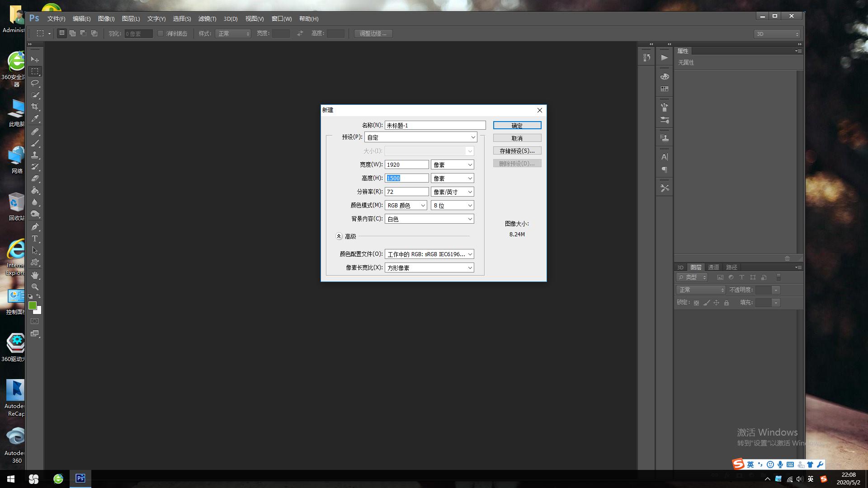Toggle lock transparent pixels icon
868x488 pixels.
(x=696, y=303)
